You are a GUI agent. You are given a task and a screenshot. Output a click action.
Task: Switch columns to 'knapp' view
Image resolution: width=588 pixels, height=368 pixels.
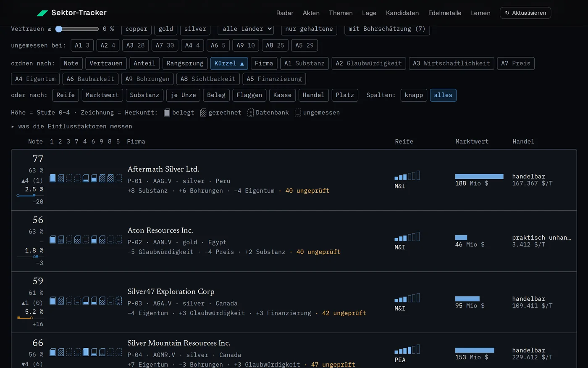[x=414, y=95]
